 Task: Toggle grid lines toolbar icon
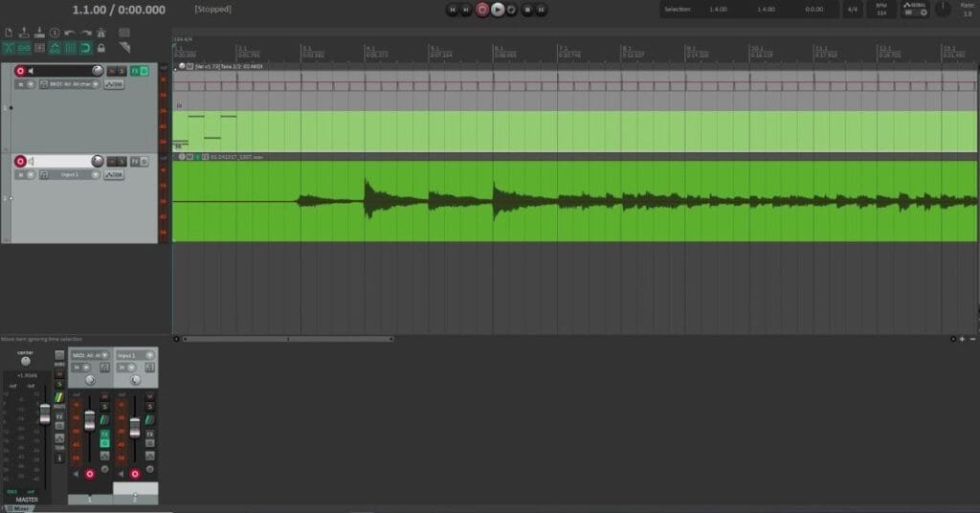[70, 48]
